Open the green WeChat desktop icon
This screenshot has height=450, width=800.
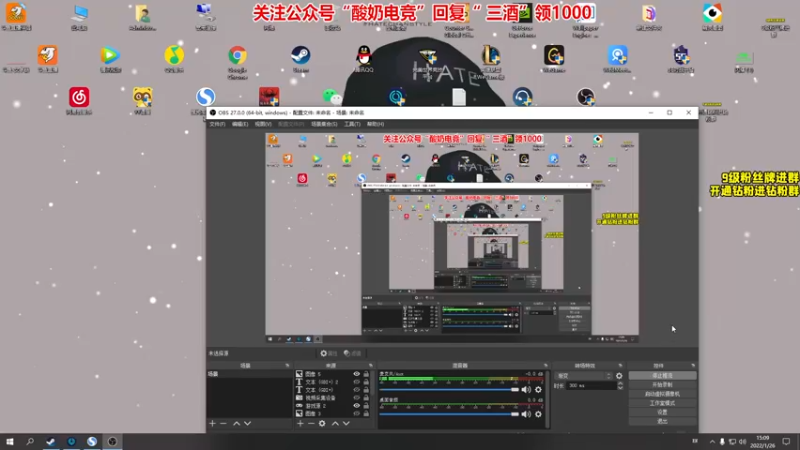pyautogui.click(x=332, y=97)
